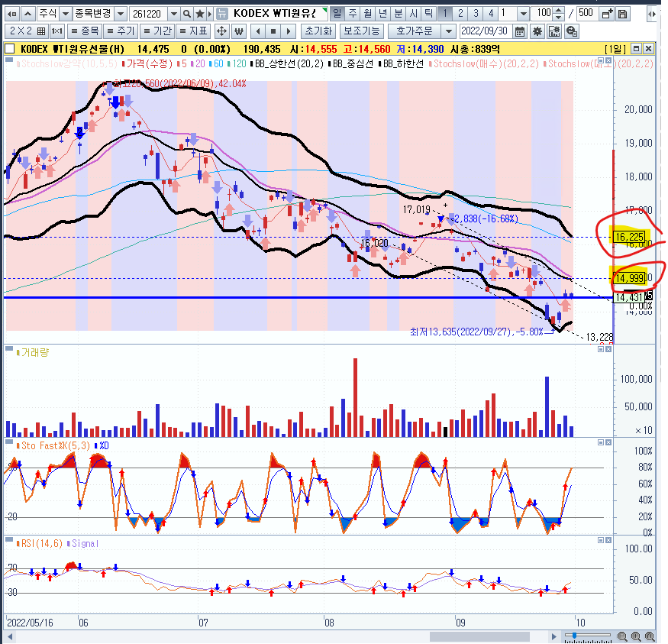Screen dimensions: 668x644
Task: Click the stock search magnifier icon
Action: 186,14
